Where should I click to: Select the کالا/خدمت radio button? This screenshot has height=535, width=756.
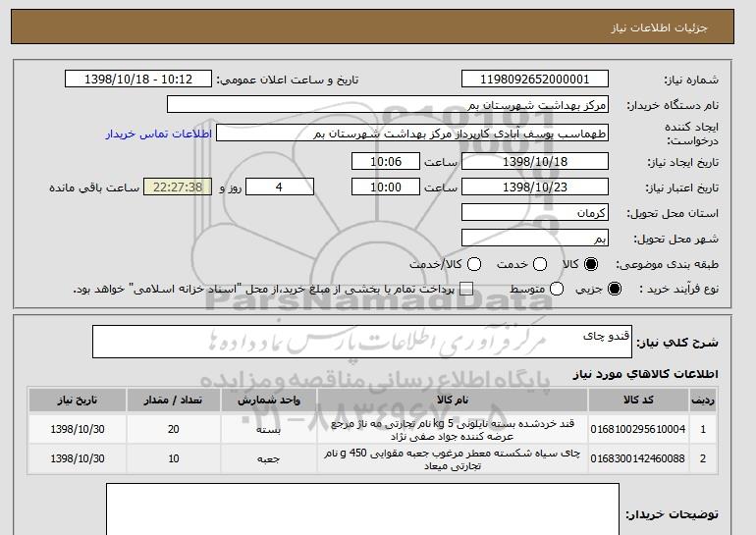point(474,264)
